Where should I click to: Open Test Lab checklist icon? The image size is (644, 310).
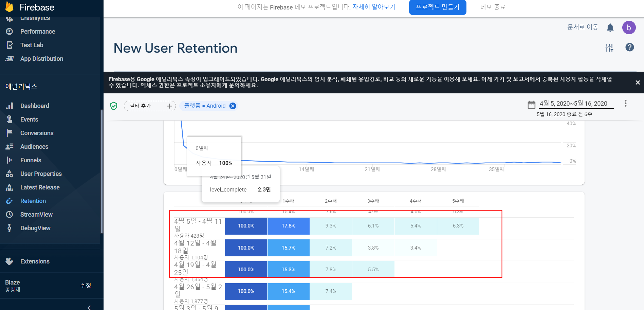[x=10, y=45]
